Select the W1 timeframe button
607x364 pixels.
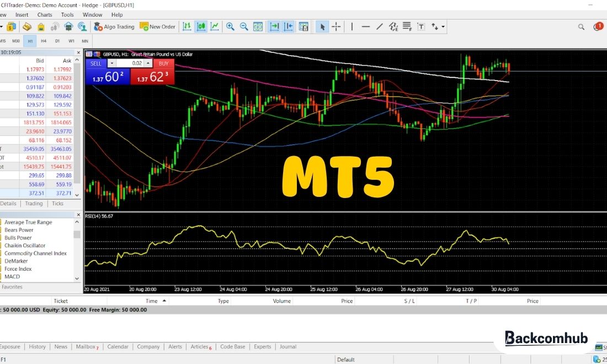click(x=71, y=41)
